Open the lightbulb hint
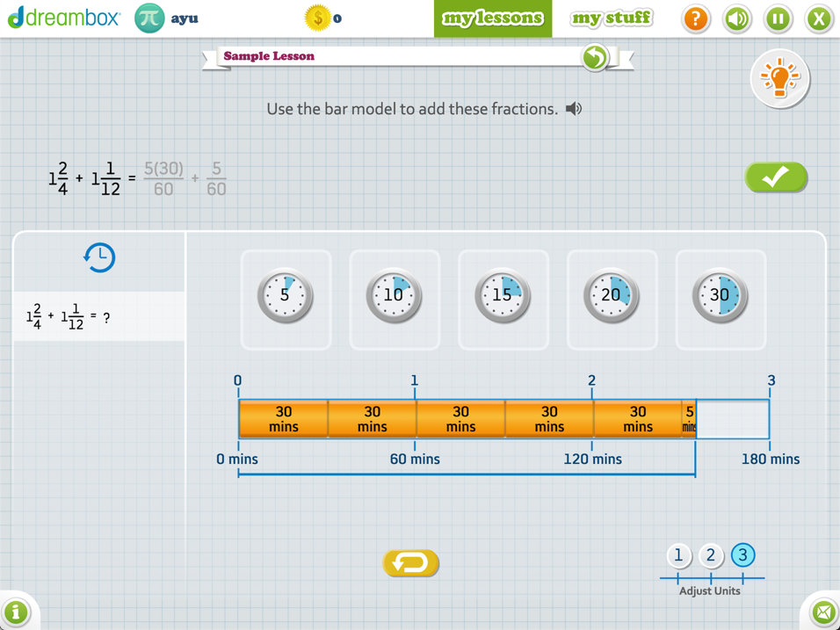The width and height of the screenshot is (840, 630). click(x=779, y=79)
